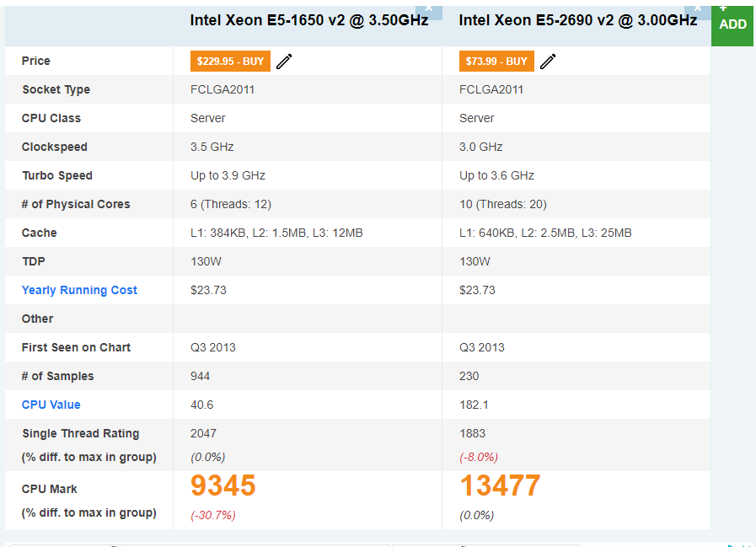
Task: Click the Price row label
Action: pos(35,61)
